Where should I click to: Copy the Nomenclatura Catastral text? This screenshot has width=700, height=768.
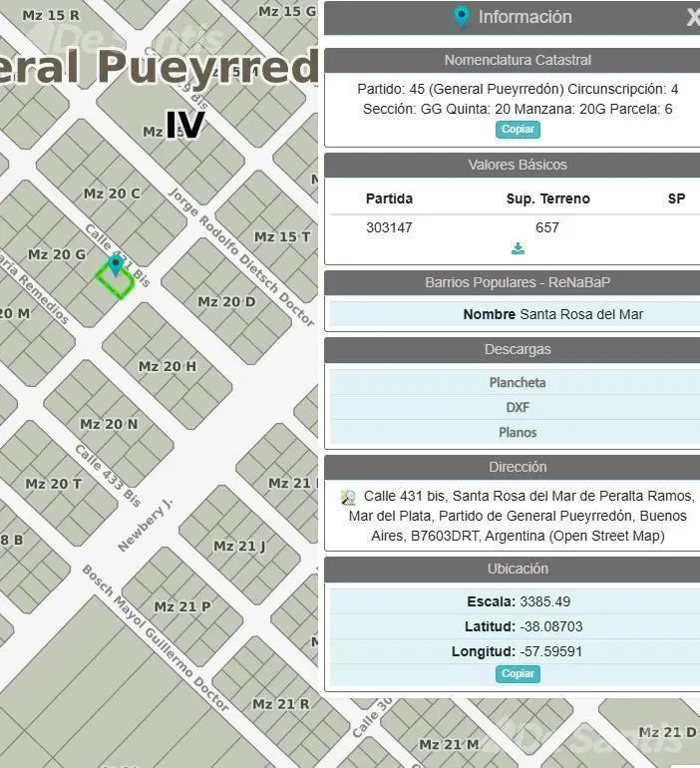[518, 130]
